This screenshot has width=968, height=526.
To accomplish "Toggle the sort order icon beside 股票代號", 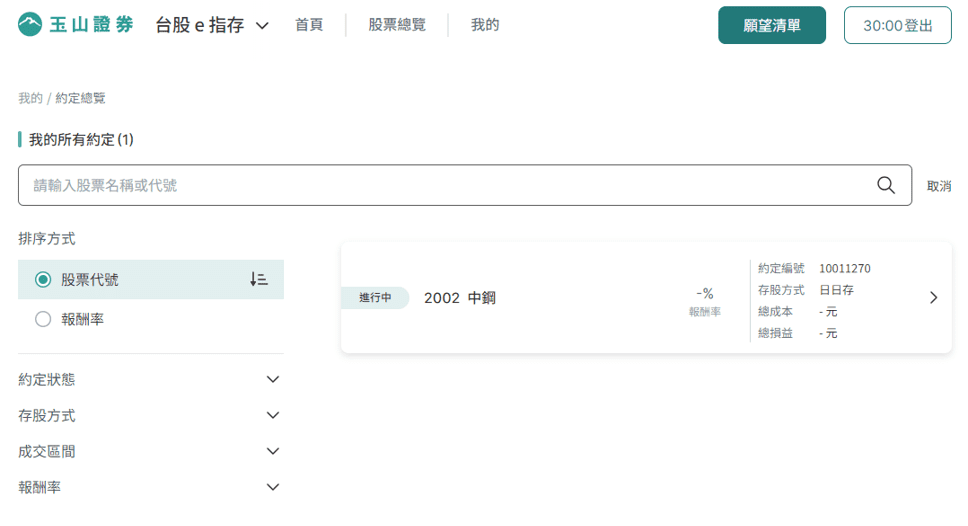I will [259, 279].
